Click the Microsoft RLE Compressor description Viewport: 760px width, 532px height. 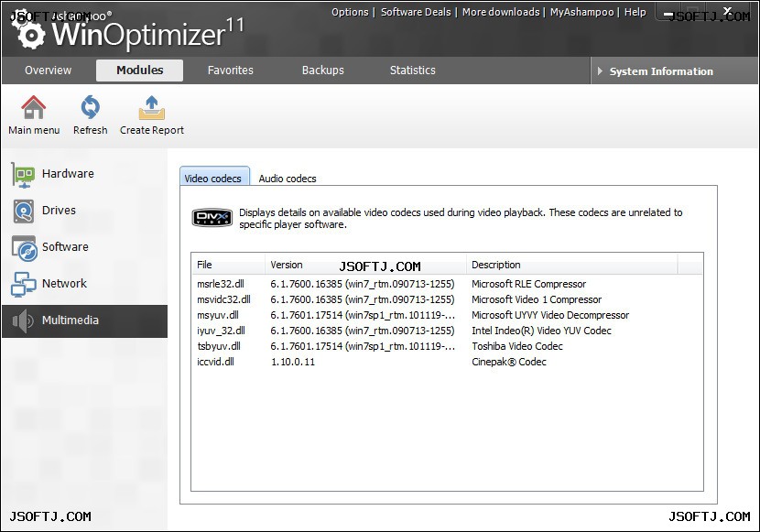coord(528,284)
